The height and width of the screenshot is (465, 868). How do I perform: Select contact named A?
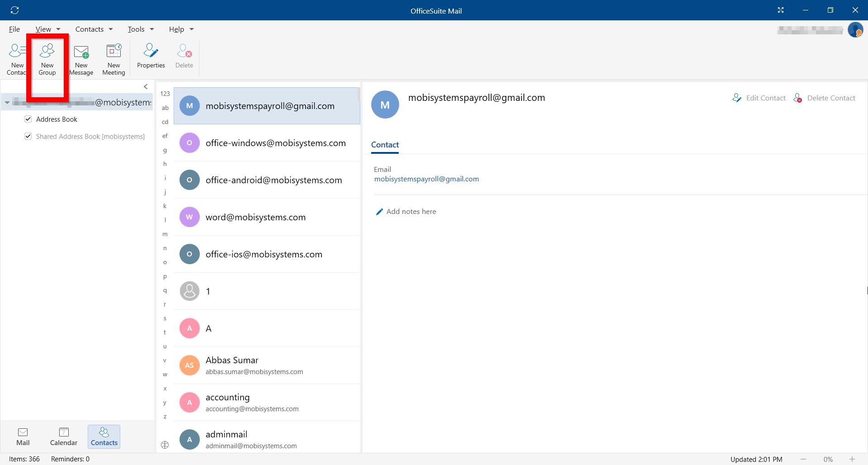coord(267,328)
